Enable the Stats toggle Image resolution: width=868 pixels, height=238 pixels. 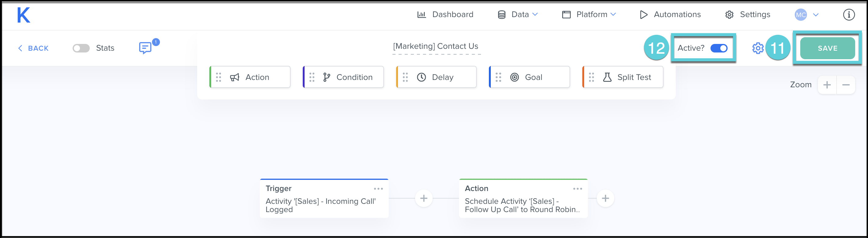click(81, 48)
